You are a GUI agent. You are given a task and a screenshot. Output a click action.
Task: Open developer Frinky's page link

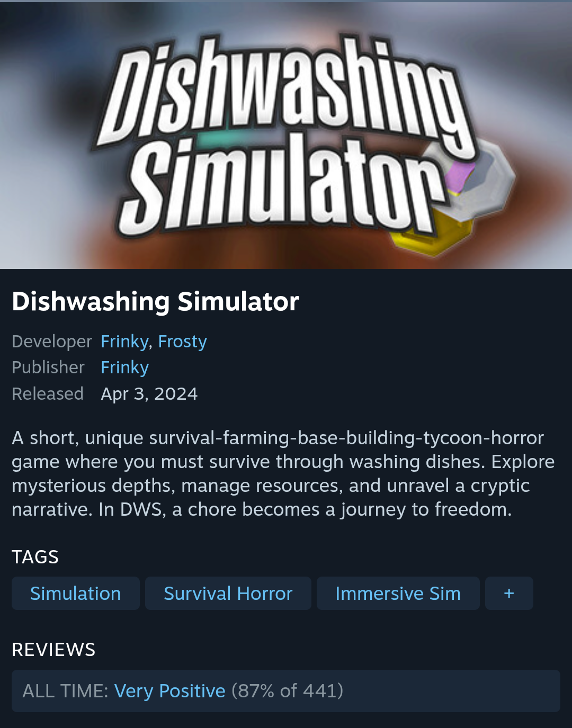pos(124,341)
